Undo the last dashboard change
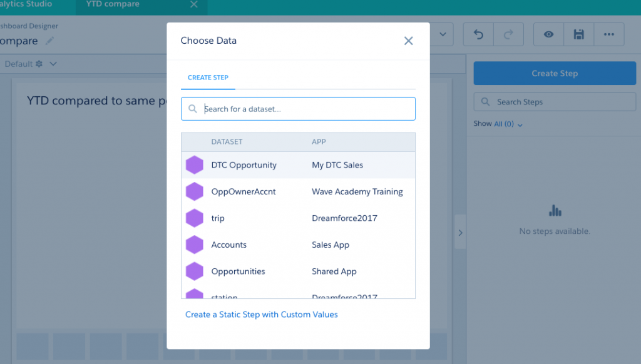The image size is (641, 364). (x=478, y=34)
